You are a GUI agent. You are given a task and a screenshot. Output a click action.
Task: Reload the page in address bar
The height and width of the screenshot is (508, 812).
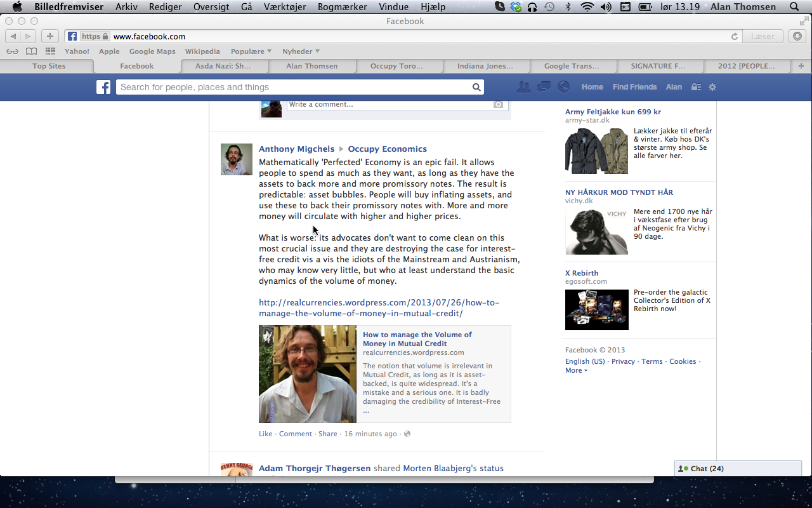pos(735,37)
